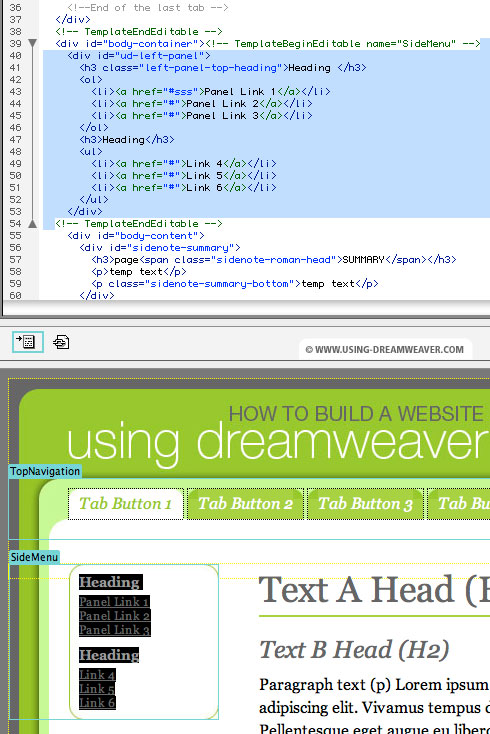
Task: Click 'HOW TO BUILD A WEBSITE' banner text
Action: [356, 414]
